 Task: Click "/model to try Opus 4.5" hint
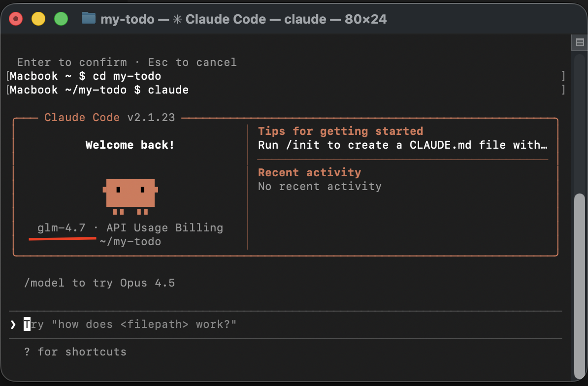99,283
